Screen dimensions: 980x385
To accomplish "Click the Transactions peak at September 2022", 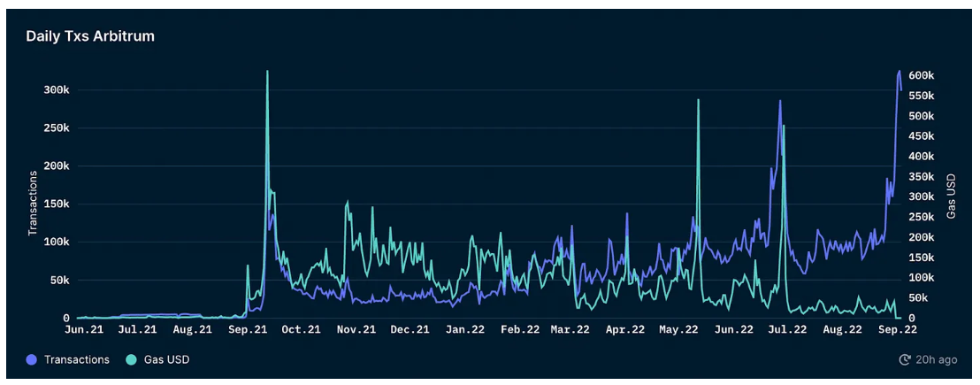I will [900, 72].
